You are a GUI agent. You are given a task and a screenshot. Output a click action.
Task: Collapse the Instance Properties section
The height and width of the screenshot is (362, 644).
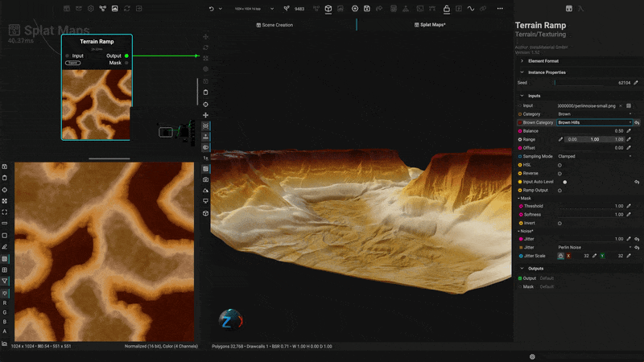pos(522,72)
